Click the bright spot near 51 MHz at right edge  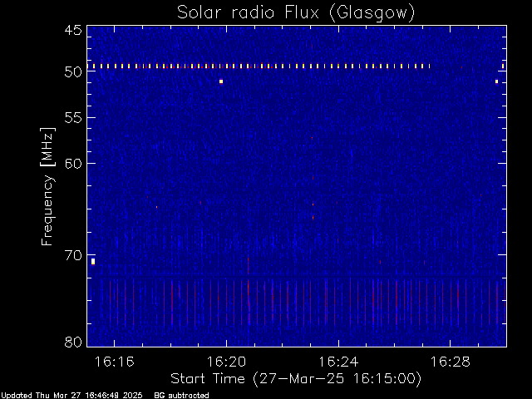pyautogui.click(x=497, y=81)
